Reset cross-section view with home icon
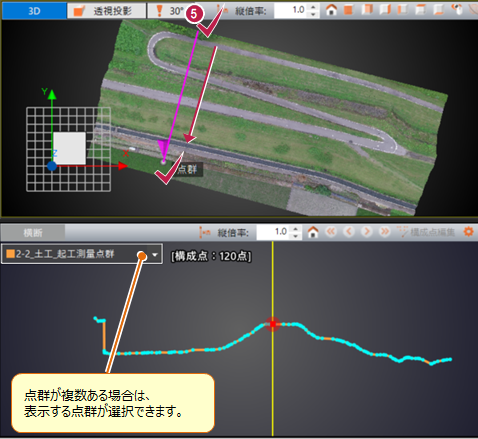Screen dimensions: 478x439 (x=313, y=232)
